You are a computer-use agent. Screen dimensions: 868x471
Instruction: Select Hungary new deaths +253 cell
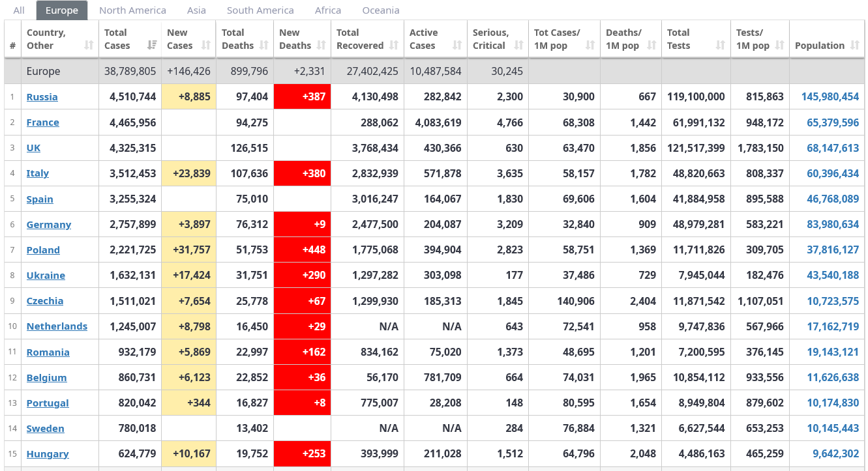tap(303, 454)
